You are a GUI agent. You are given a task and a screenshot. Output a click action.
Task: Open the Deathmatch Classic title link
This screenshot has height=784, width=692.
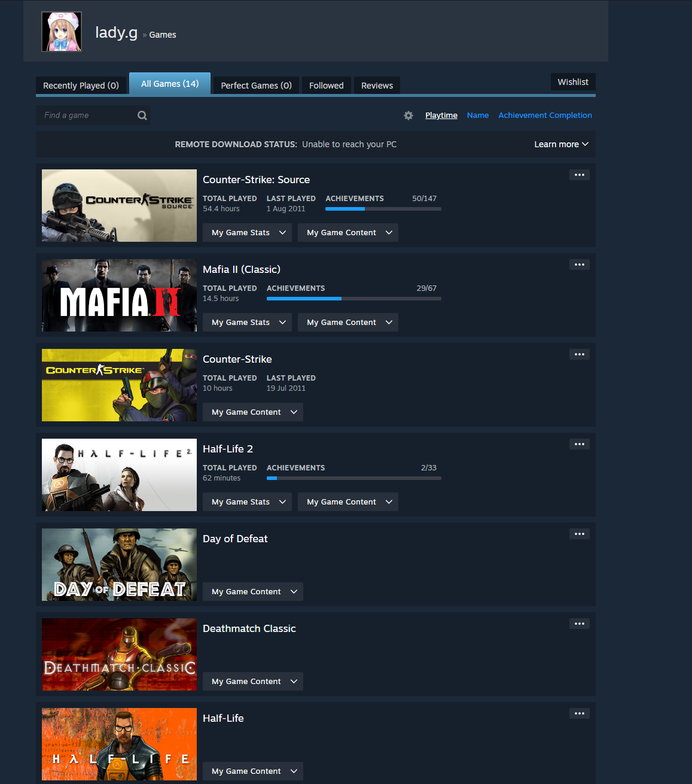pyautogui.click(x=249, y=628)
